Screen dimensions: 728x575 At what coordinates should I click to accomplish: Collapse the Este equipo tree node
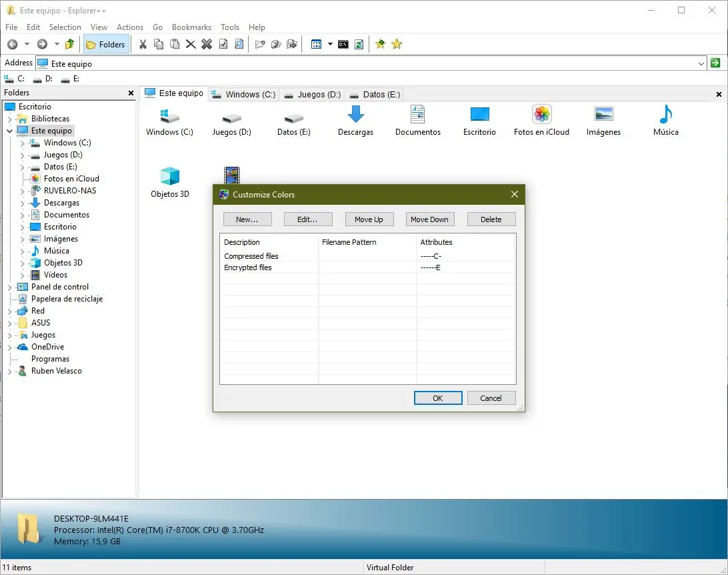click(x=10, y=131)
